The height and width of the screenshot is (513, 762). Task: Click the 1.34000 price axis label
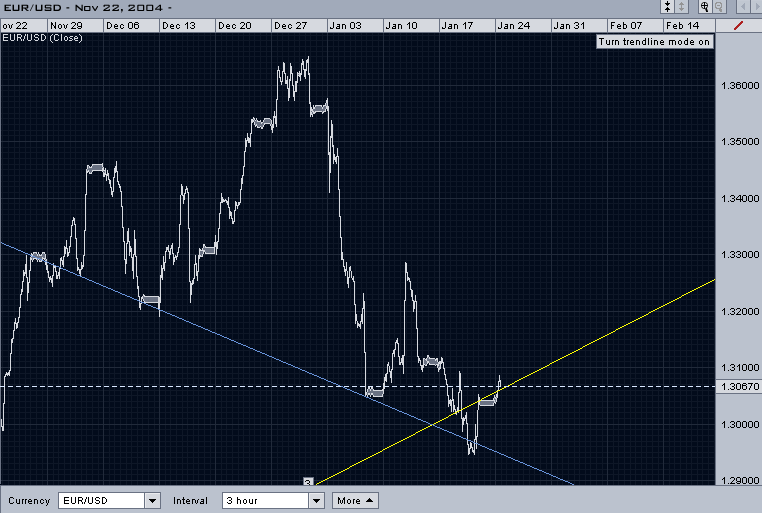point(740,198)
